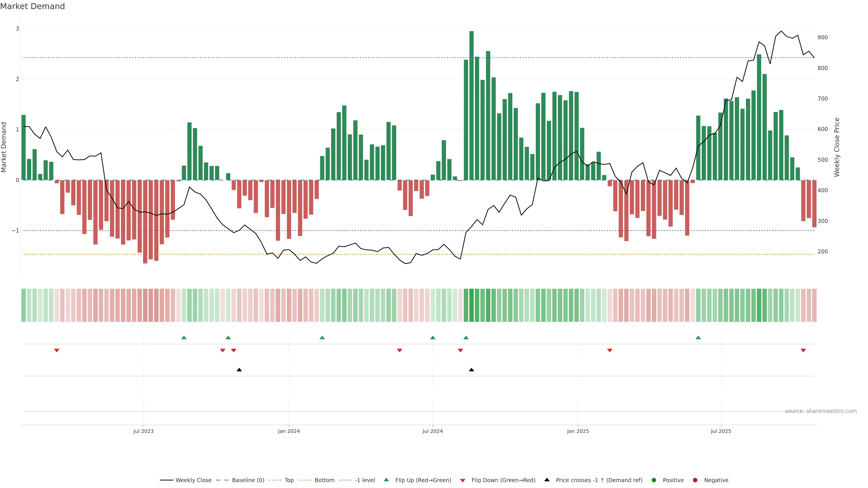Click the green Positive legend dot
The width and height of the screenshot is (868, 488).
point(654,480)
